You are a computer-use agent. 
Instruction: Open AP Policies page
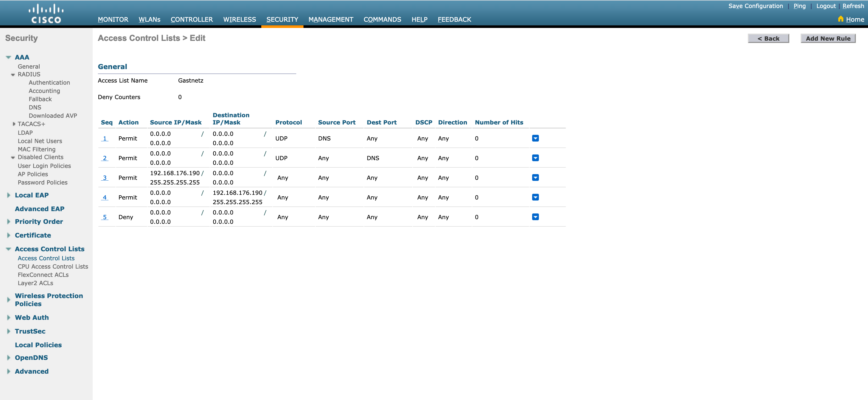(x=33, y=174)
